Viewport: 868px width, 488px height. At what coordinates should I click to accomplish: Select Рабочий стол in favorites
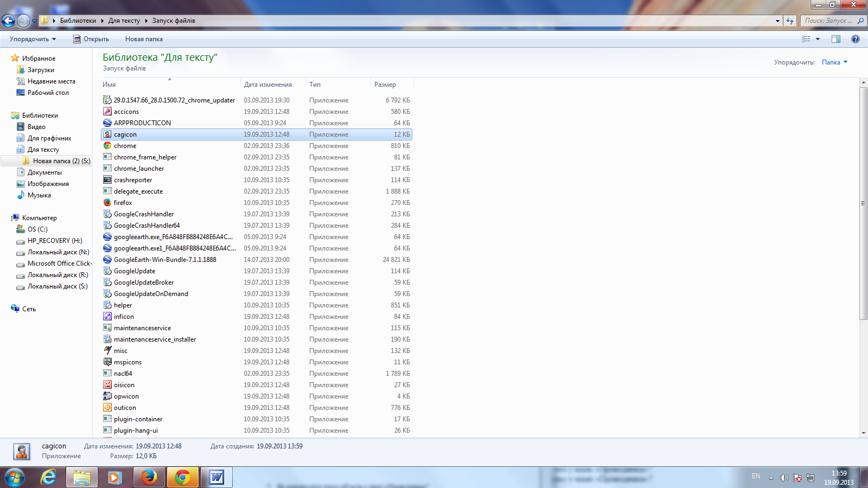(x=48, y=93)
